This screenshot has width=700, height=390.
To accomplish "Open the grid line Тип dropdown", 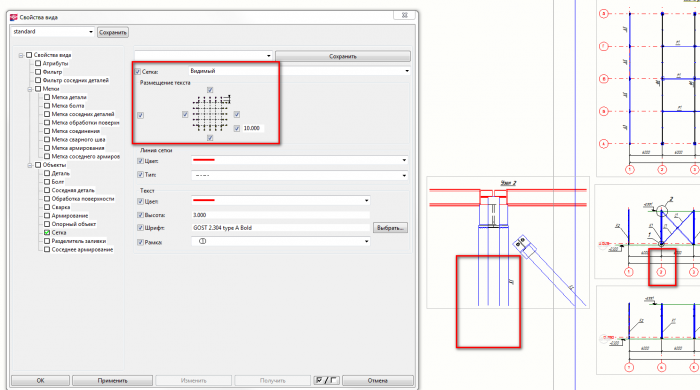I will click(x=300, y=175).
